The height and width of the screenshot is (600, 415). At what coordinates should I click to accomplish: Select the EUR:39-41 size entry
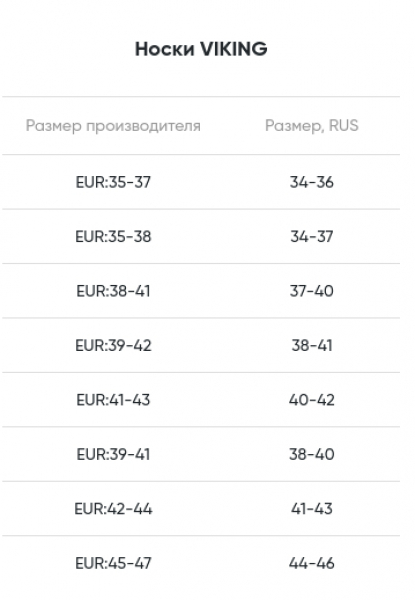click(x=113, y=455)
